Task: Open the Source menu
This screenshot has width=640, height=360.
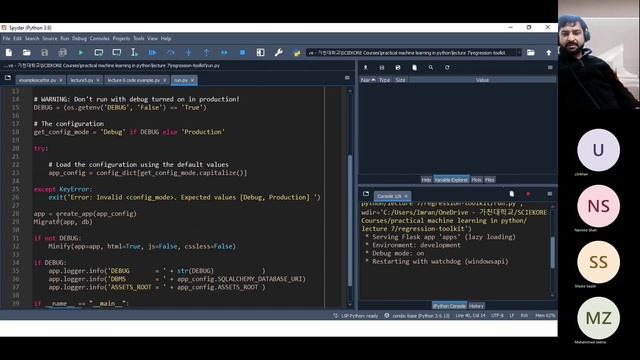Action: (x=50, y=38)
